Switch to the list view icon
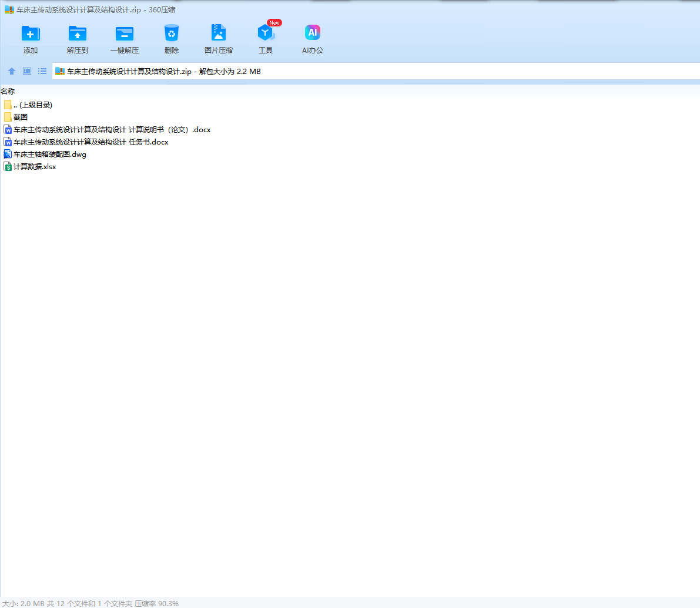 click(x=42, y=71)
